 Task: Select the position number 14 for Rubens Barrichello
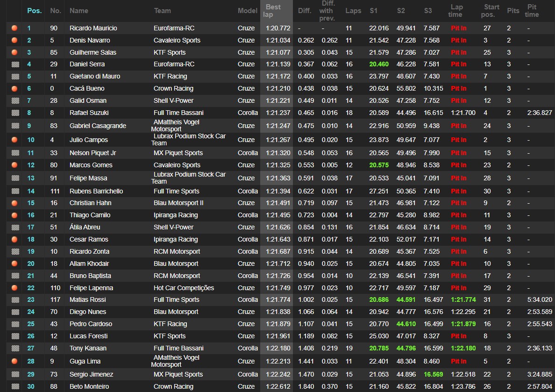(x=31, y=191)
